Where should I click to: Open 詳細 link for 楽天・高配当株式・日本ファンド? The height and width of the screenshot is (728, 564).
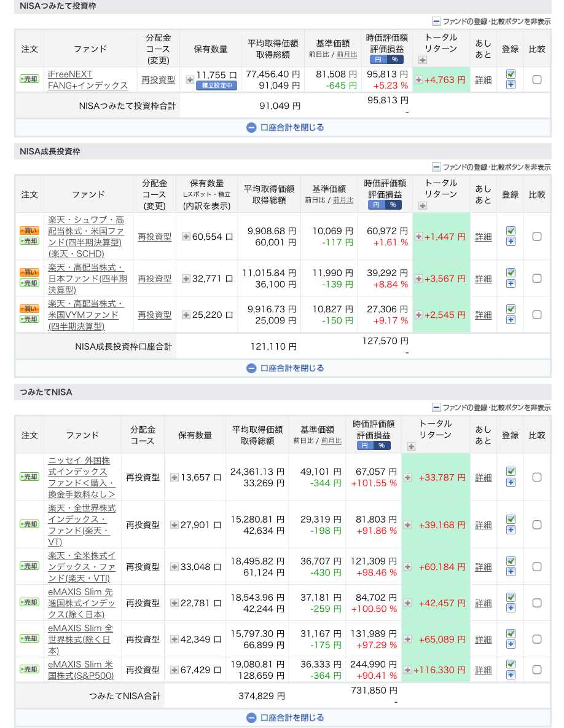(483, 279)
